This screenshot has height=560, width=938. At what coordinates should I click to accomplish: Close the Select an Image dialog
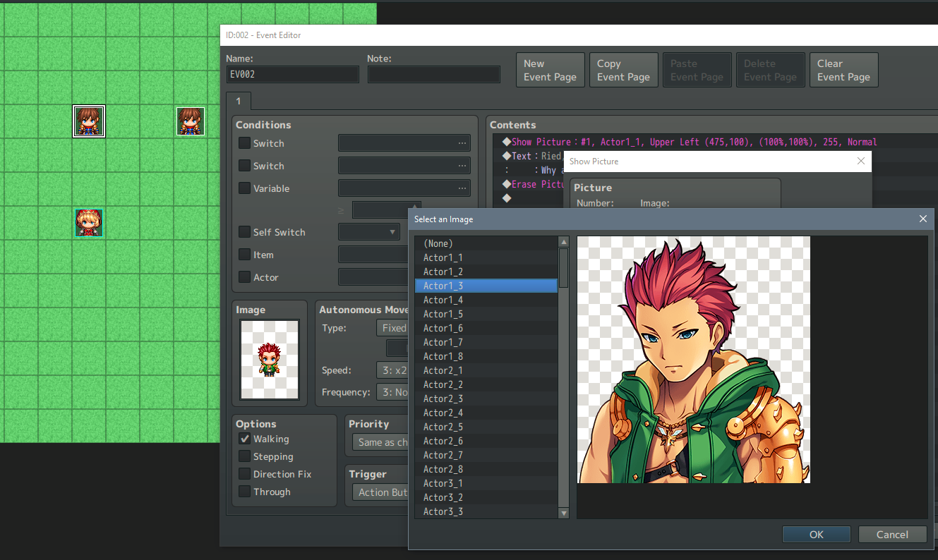pyautogui.click(x=922, y=219)
